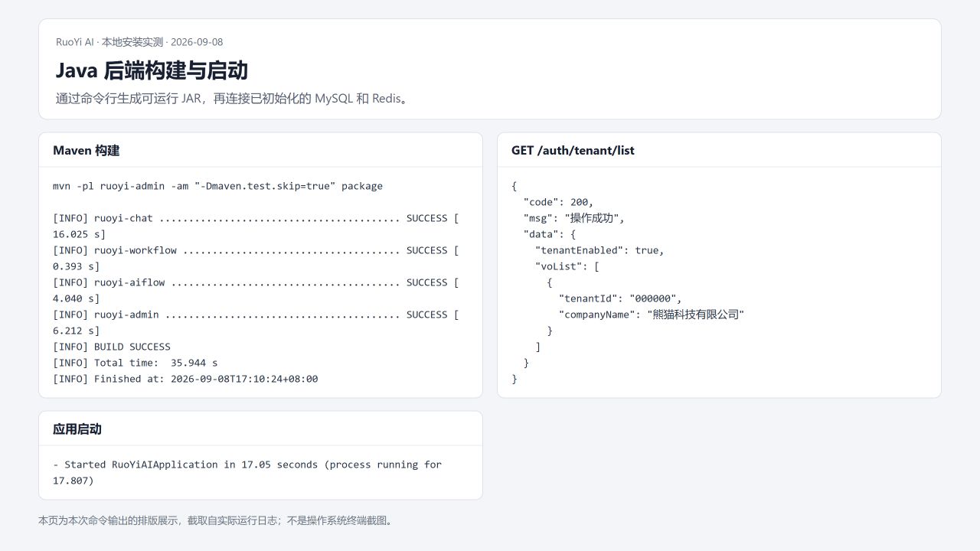Click the [INFO] ruoyi-workflow SUCCESS log line
980x551 pixels.
256,258
